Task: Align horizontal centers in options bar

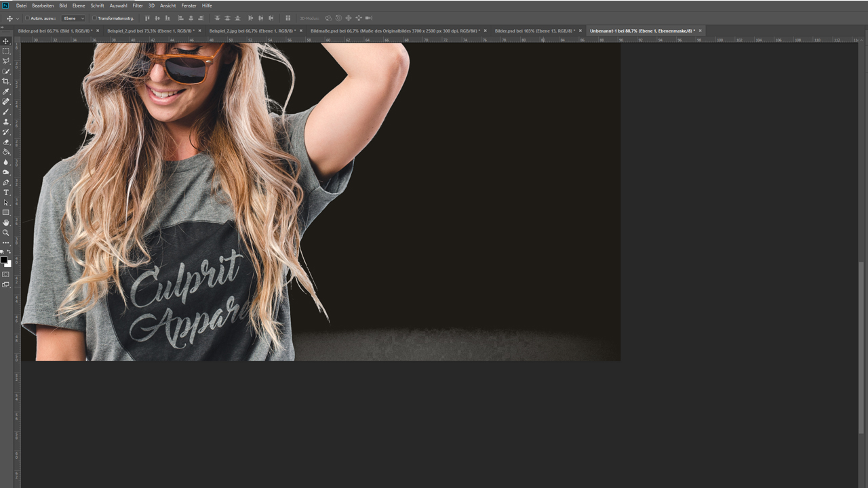Action: (191, 18)
